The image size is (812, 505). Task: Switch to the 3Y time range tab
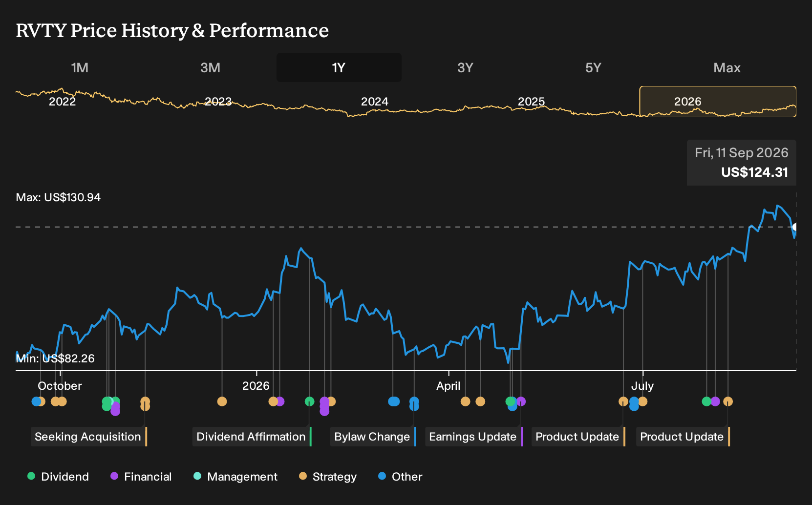pos(465,67)
